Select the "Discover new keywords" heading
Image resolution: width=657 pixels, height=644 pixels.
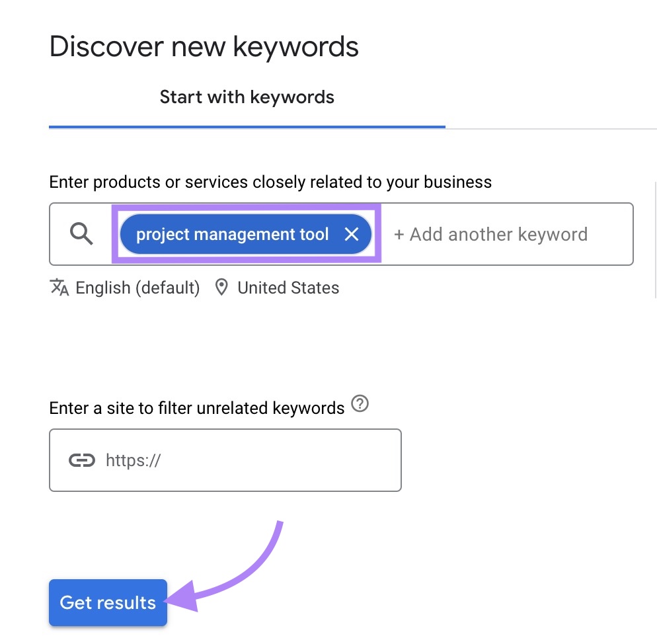pyautogui.click(x=204, y=46)
